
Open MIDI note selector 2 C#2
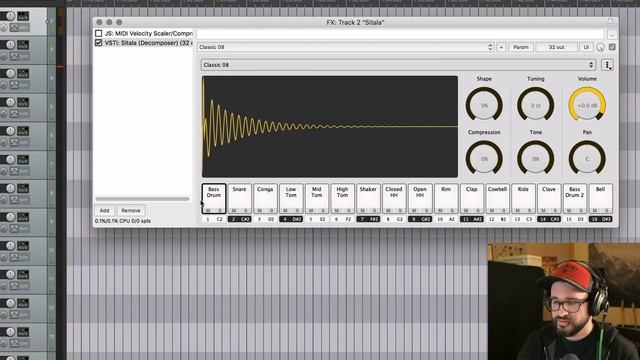[x=239, y=219]
